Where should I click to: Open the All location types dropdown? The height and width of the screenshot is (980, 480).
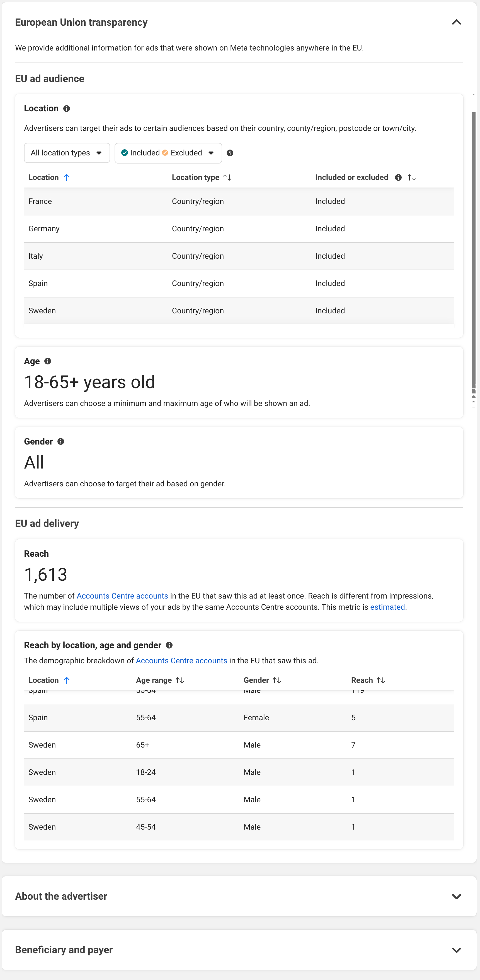point(67,153)
